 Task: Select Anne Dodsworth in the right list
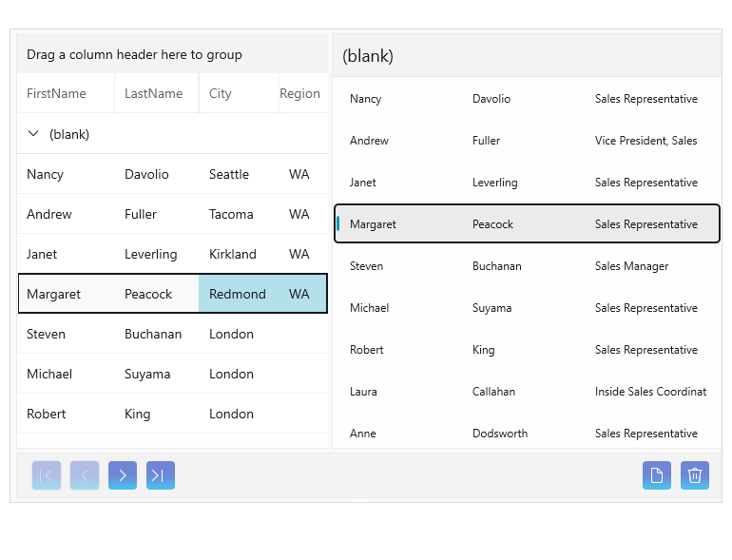pos(527,433)
